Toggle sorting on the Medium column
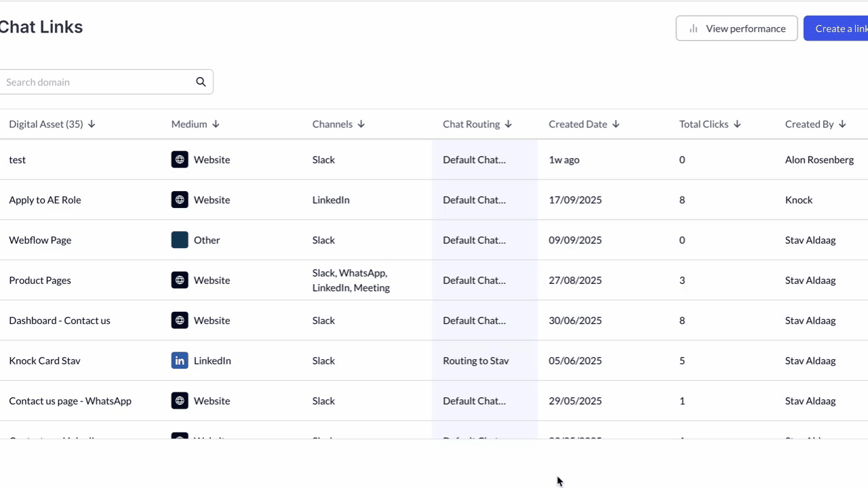 click(x=215, y=124)
